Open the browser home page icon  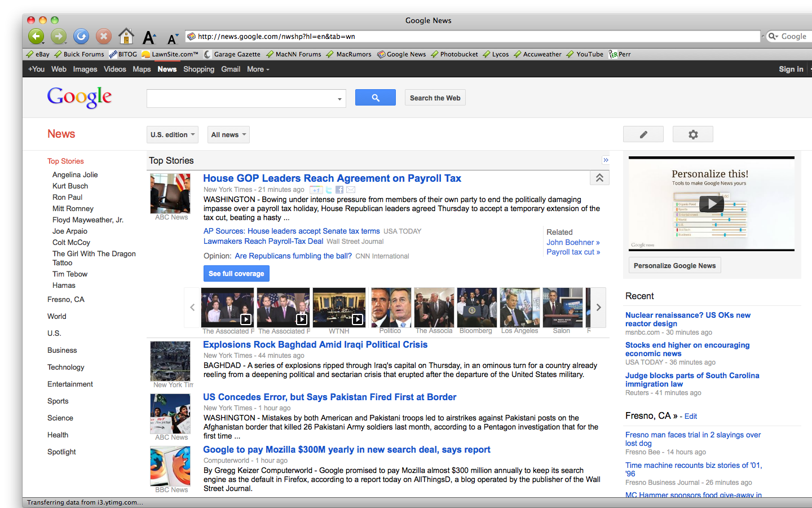[x=126, y=37]
